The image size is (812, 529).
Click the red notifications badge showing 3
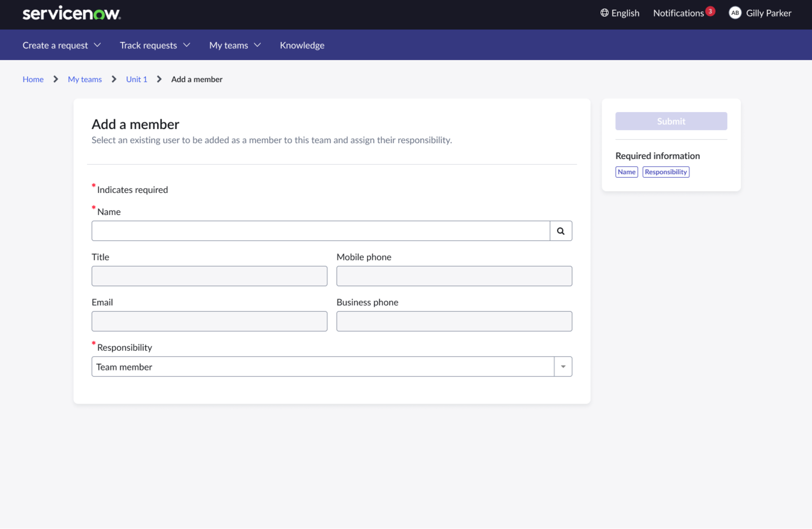pyautogui.click(x=711, y=11)
